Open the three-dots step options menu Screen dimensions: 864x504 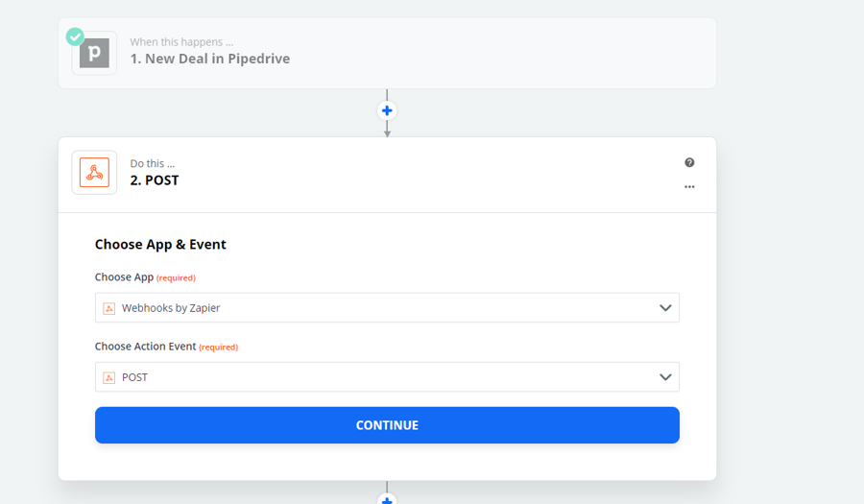[689, 187]
